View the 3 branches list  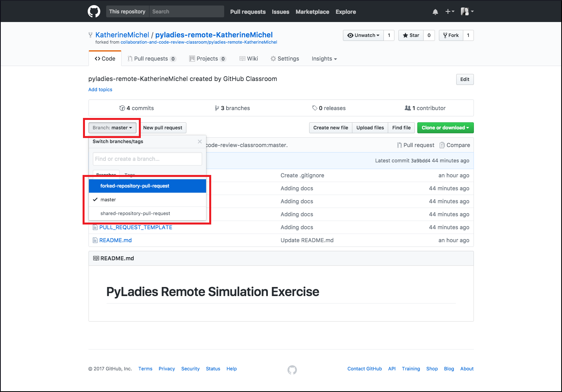coord(232,108)
